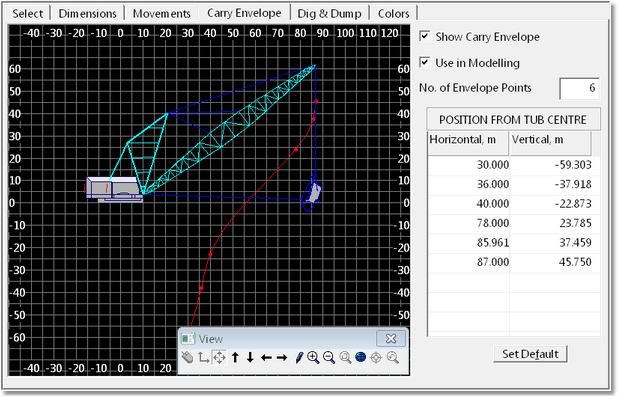
Task: Select horizontal cell 40.000
Action: [x=469, y=204]
